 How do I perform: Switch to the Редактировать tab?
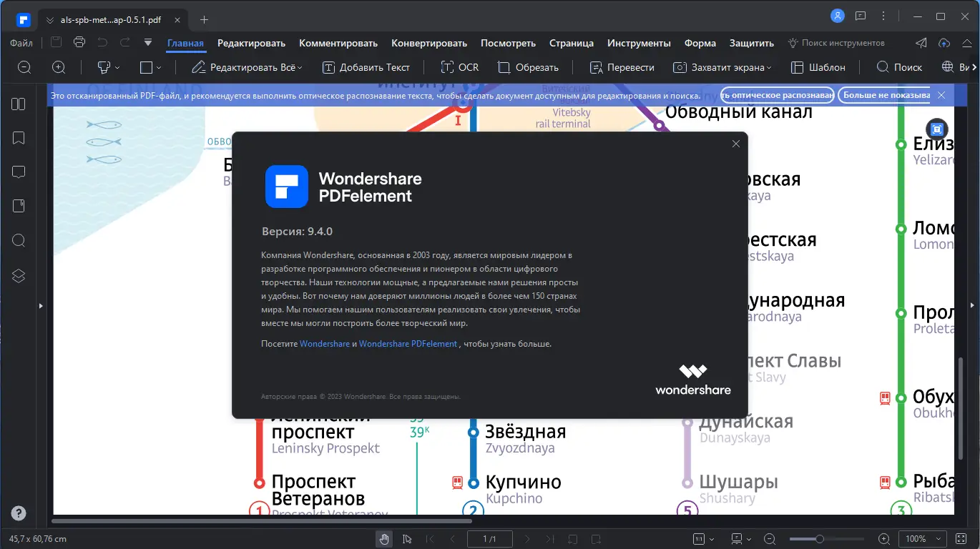pyautogui.click(x=252, y=43)
